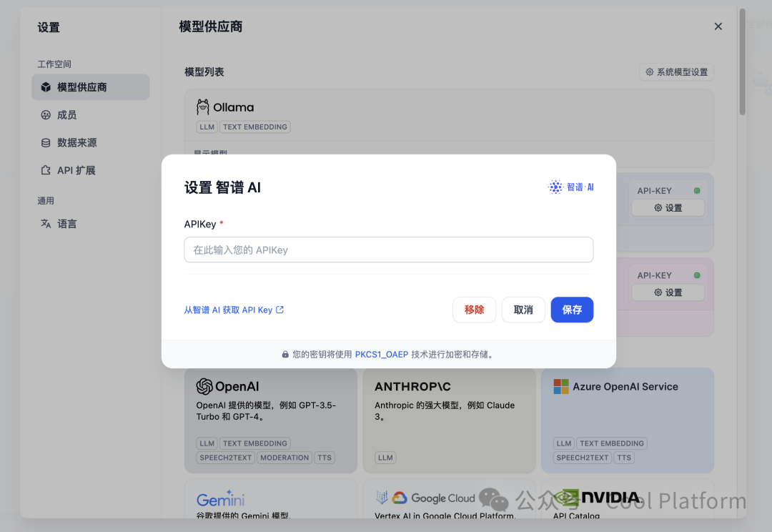Image resolution: width=772 pixels, height=532 pixels.
Task: Open the 成员 settings tab
Action: tap(66, 115)
